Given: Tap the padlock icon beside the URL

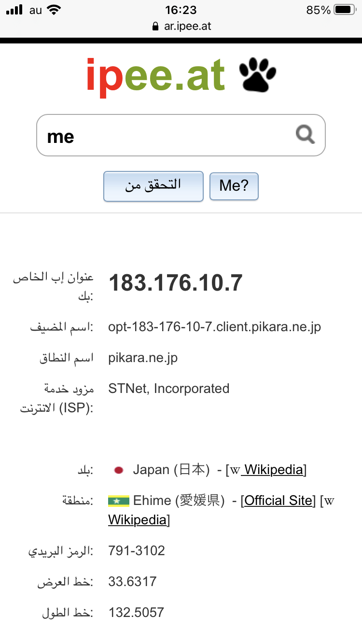Looking at the screenshot, I should [155, 26].
